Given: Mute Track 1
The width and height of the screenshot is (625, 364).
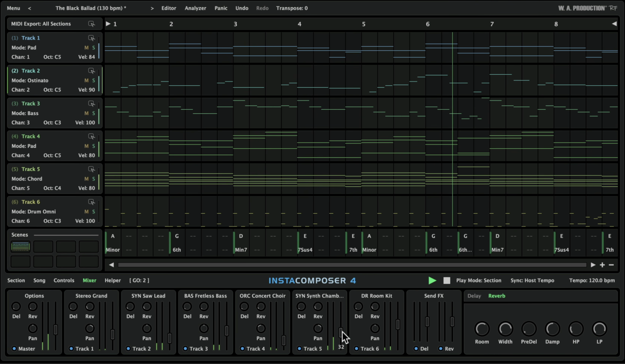Looking at the screenshot, I should [86, 48].
